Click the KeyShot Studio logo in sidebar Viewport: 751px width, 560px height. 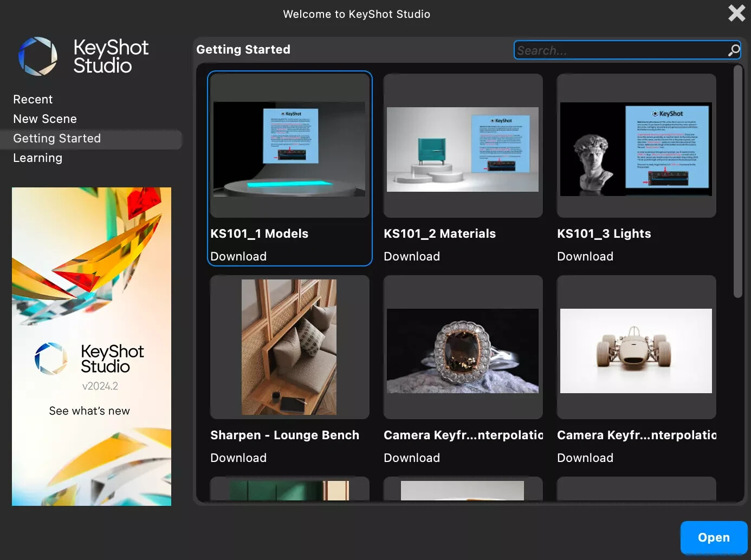(x=83, y=56)
